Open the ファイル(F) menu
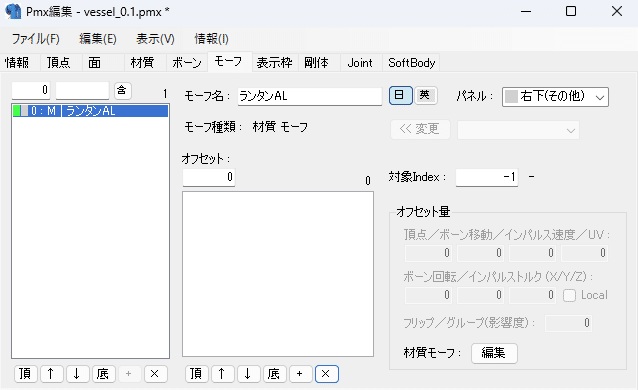 click(x=35, y=39)
